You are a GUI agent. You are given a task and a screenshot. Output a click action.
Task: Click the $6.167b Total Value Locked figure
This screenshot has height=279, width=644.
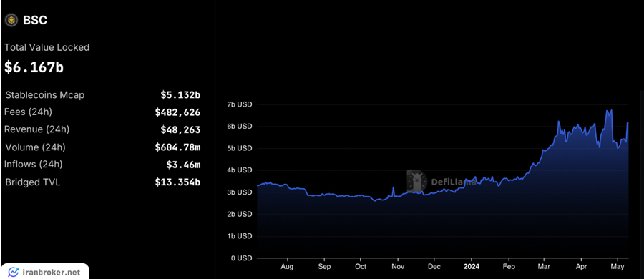(x=34, y=67)
